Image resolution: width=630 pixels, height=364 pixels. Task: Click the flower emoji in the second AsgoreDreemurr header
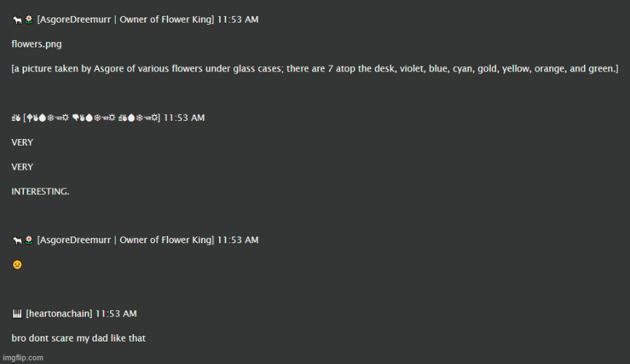click(28, 240)
